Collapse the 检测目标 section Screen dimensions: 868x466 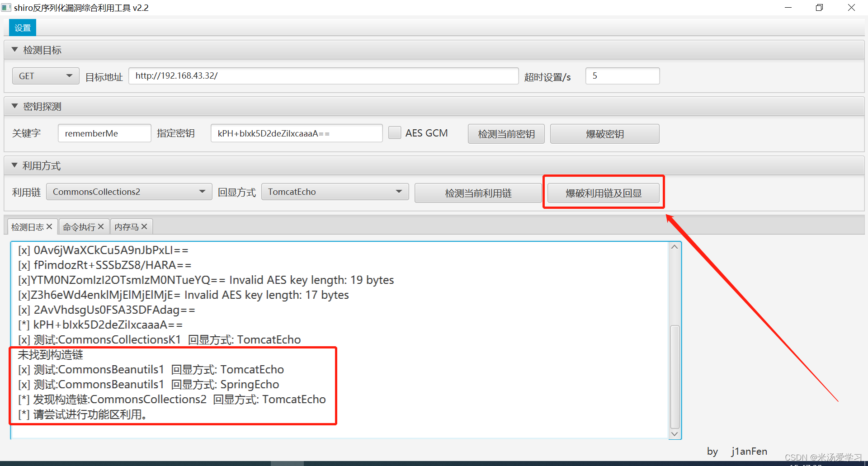click(x=15, y=50)
